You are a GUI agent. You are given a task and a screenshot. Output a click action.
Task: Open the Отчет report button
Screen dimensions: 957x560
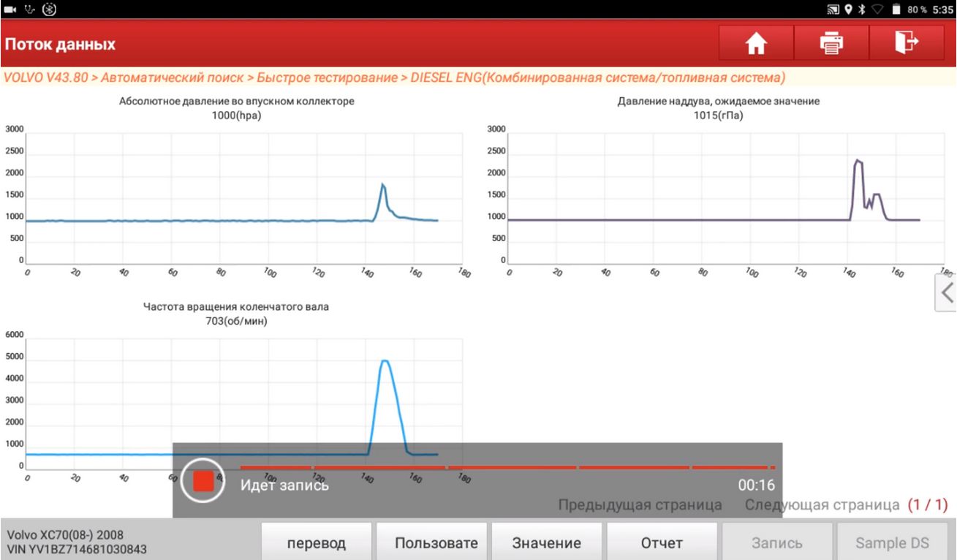(662, 542)
